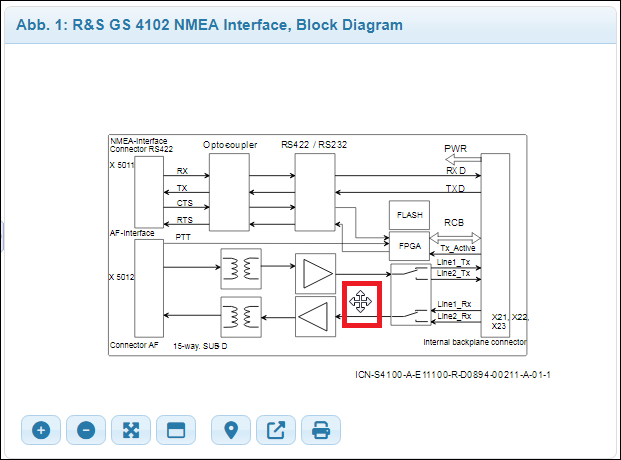This screenshot has width=621, height=460.
Task: Click the PWR label
Action: 455,149
